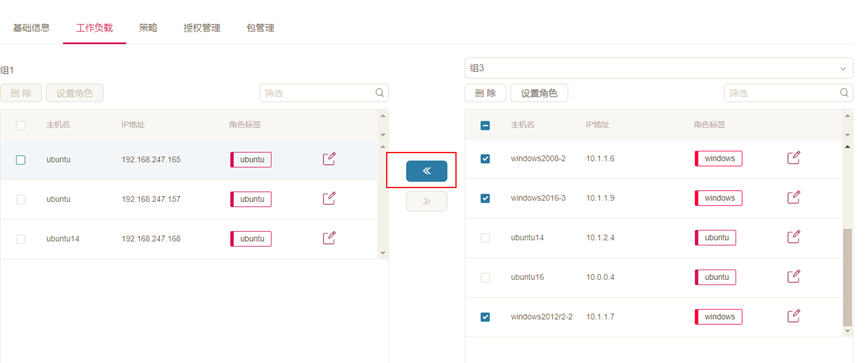This screenshot has height=363, width=865.
Task: Edit the windows2016-3 row role tag
Action: click(x=793, y=197)
